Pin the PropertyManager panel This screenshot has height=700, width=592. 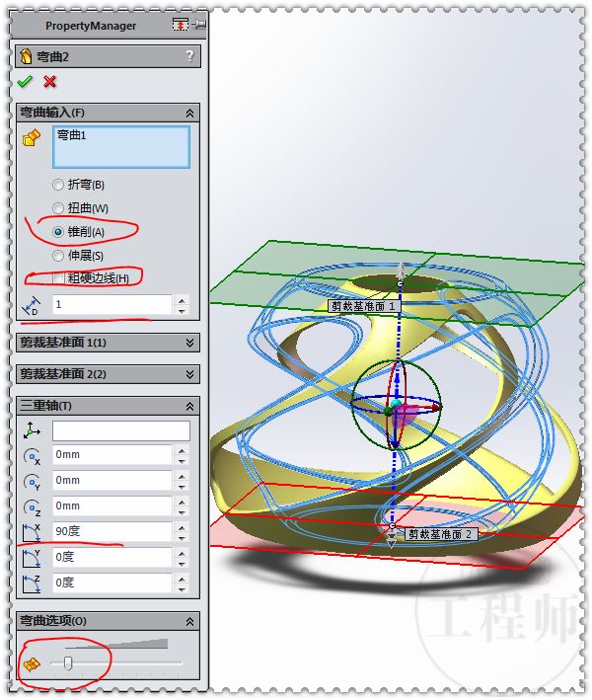tap(200, 25)
